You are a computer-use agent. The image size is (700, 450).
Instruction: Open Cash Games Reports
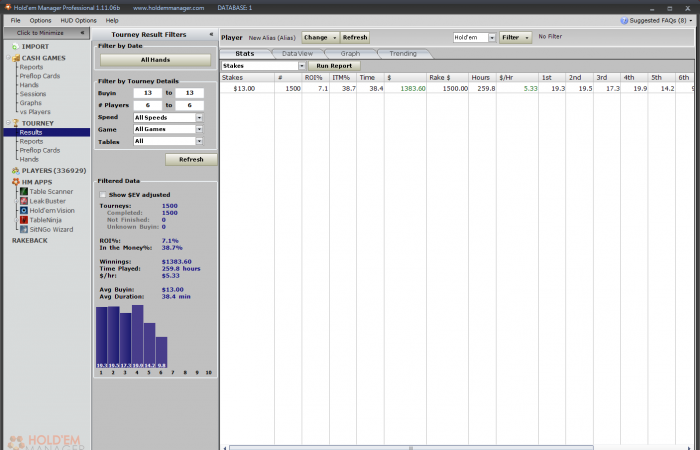coord(31,67)
